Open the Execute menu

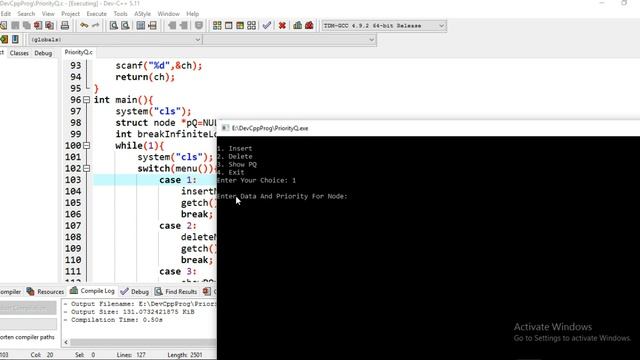coord(96,14)
